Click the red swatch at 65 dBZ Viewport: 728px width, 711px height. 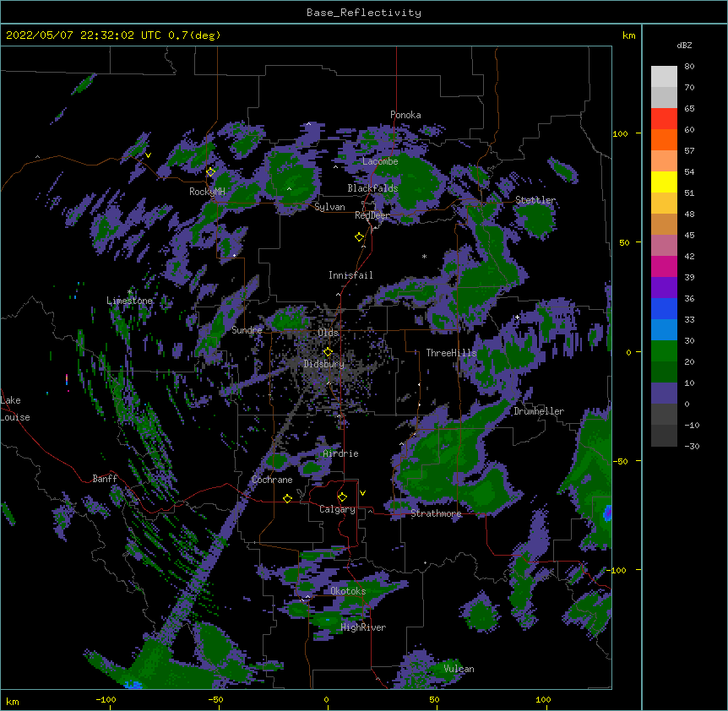[x=664, y=119]
